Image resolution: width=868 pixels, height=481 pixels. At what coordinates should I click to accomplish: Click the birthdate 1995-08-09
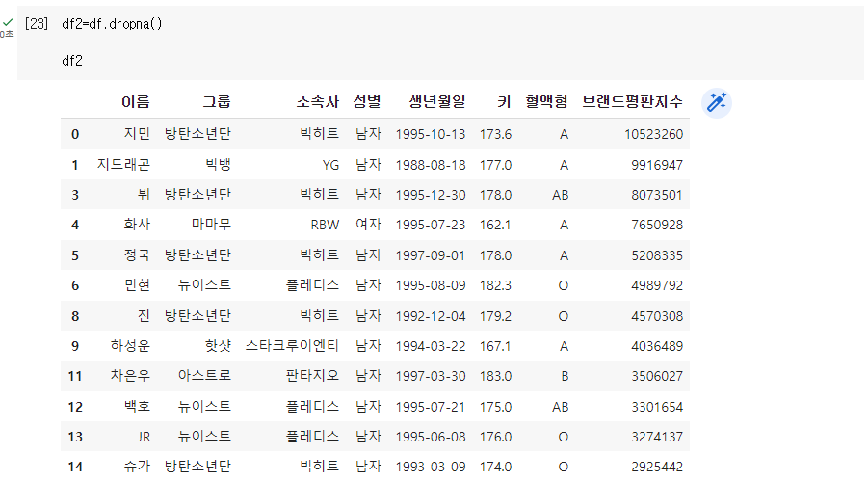tap(430, 286)
